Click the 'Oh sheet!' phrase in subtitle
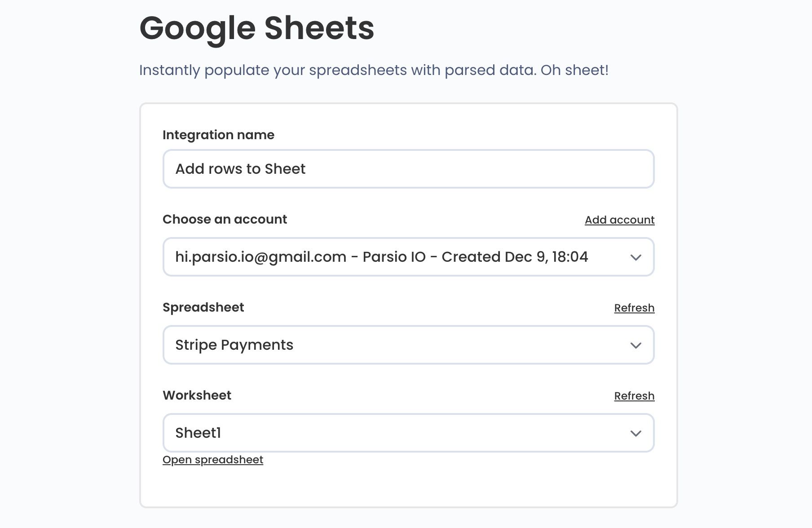812x528 pixels. [x=574, y=70]
